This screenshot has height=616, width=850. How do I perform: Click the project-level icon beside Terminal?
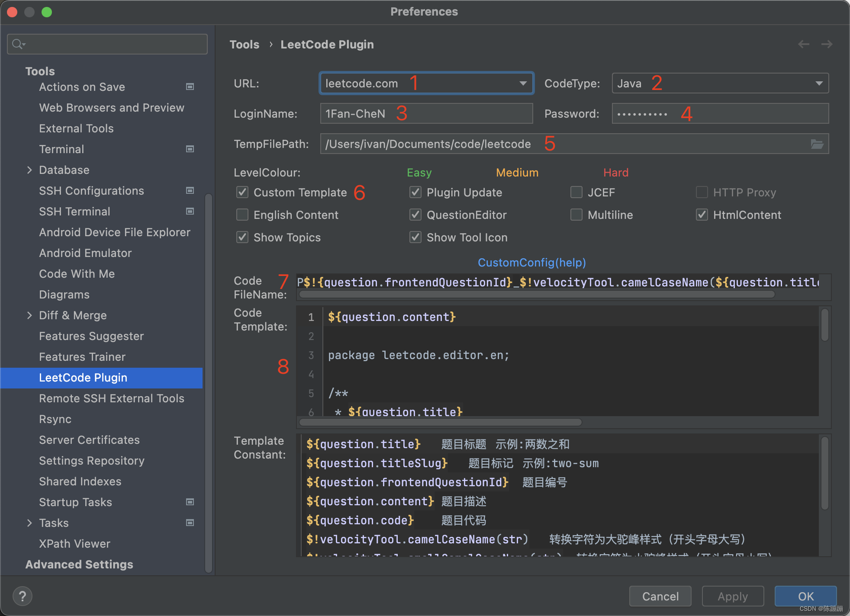[x=190, y=149]
